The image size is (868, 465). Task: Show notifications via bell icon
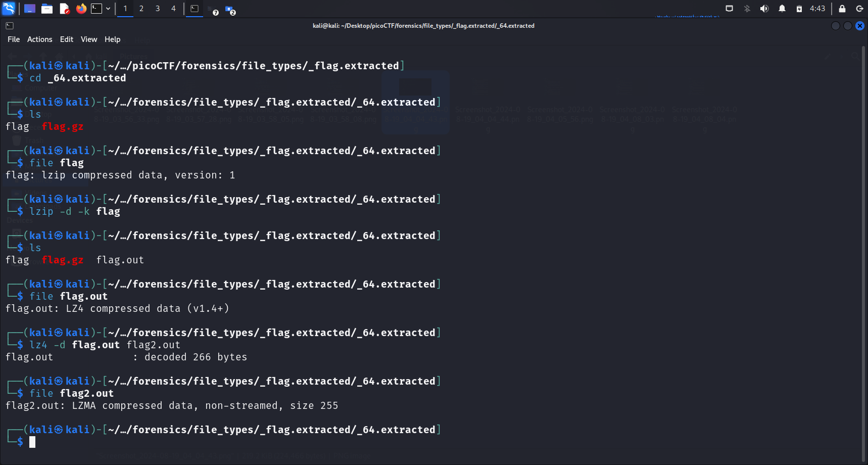tap(782, 9)
